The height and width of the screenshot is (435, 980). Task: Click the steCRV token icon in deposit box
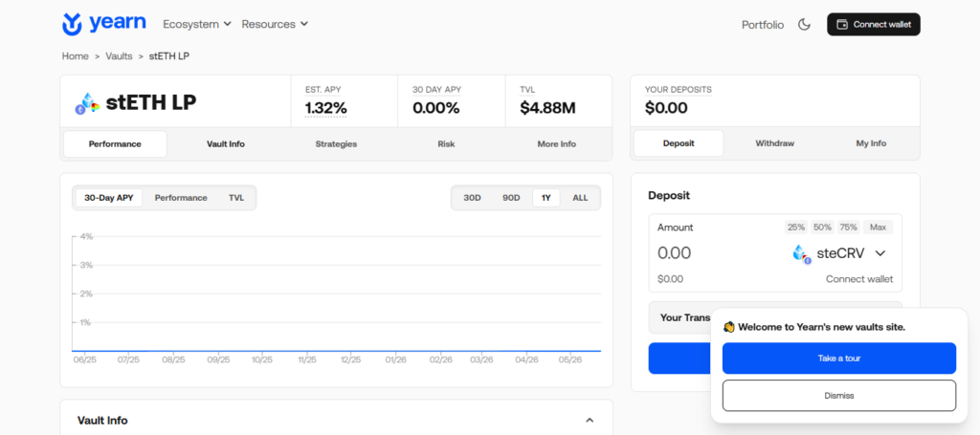click(801, 253)
